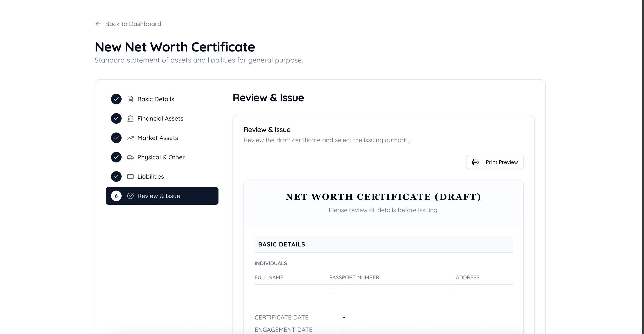Click the completed checkmark circle on Basic Details
The image size is (644, 334).
[x=116, y=99]
